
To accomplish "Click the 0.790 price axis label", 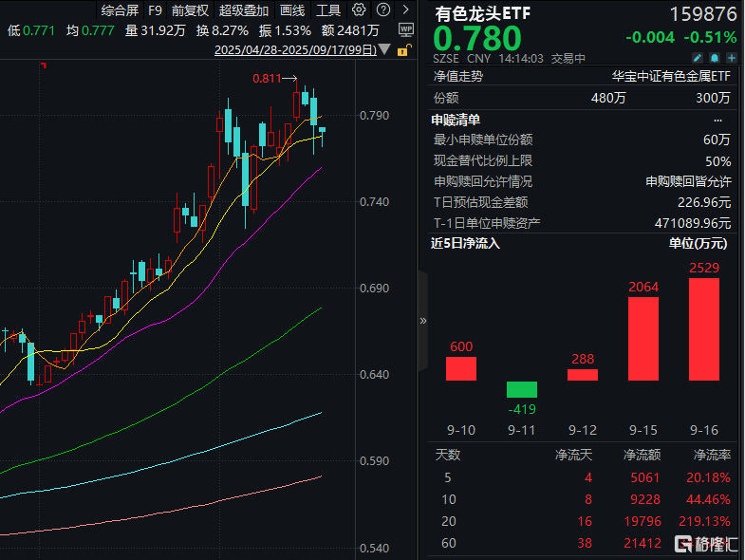I will point(375,116).
